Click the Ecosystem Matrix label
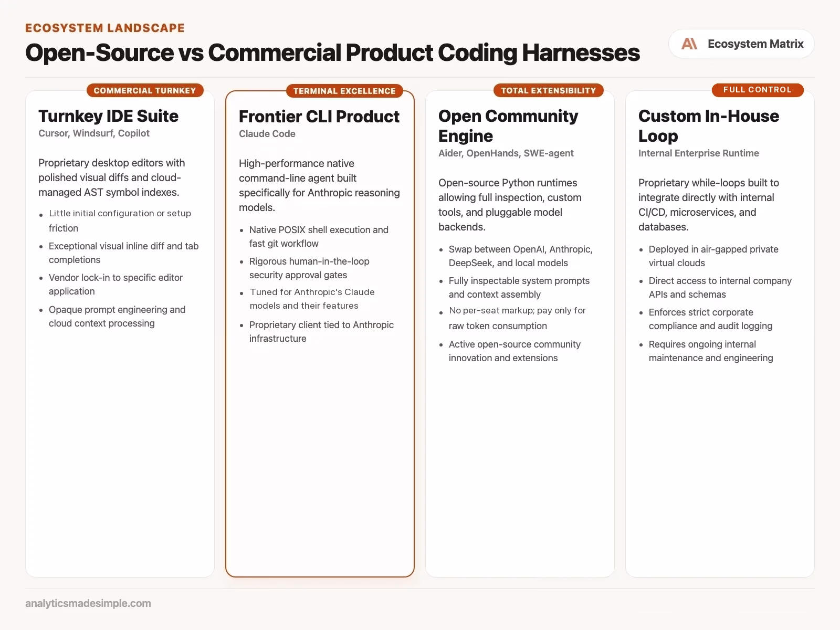 pos(755,44)
